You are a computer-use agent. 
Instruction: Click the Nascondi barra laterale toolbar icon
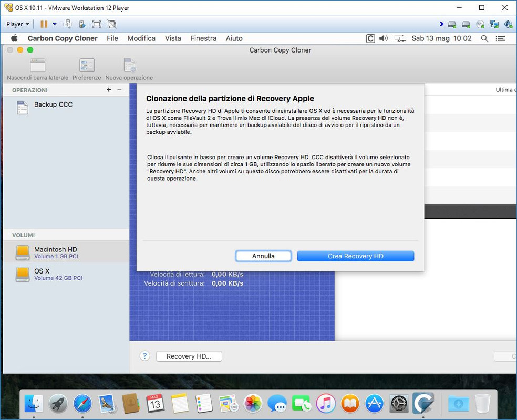click(x=38, y=65)
